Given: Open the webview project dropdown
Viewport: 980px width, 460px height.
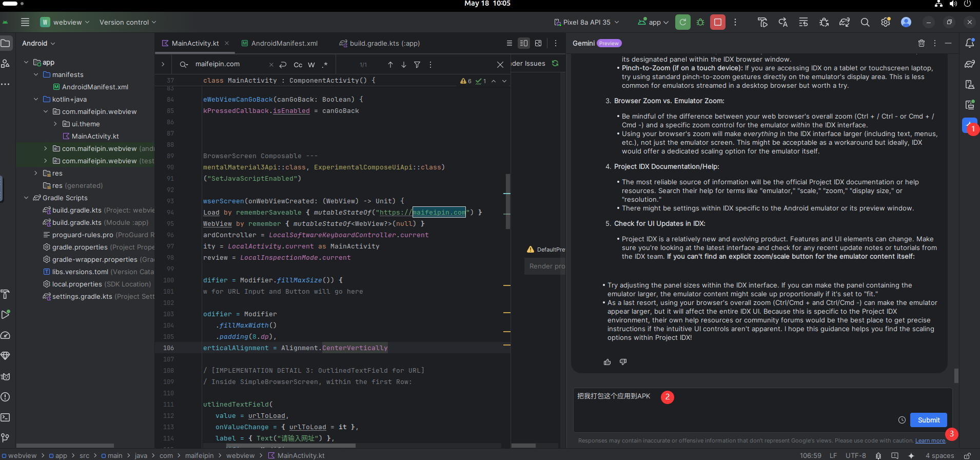Looking at the screenshot, I should pyautogui.click(x=65, y=22).
